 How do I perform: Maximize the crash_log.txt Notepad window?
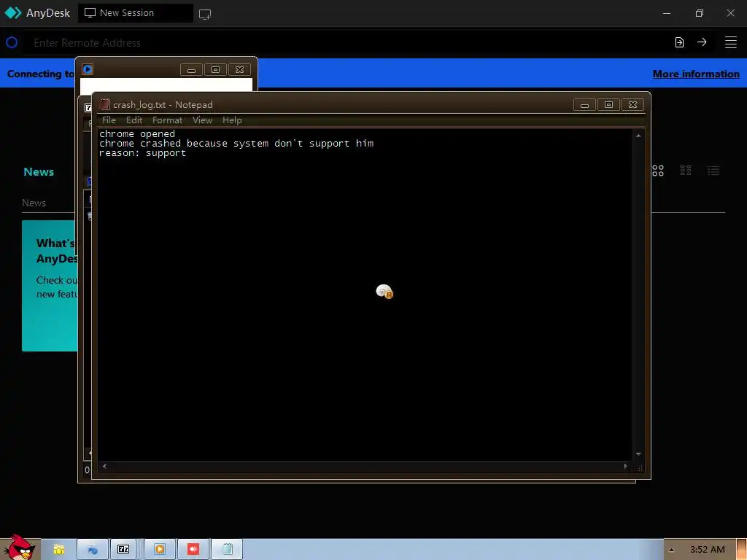click(608, 105)
